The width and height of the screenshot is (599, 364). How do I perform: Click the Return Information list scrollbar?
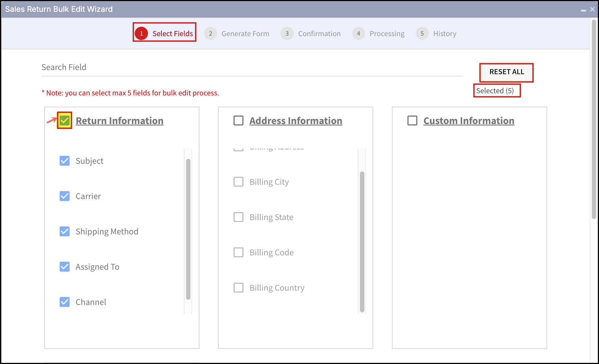tap(188, 229)
